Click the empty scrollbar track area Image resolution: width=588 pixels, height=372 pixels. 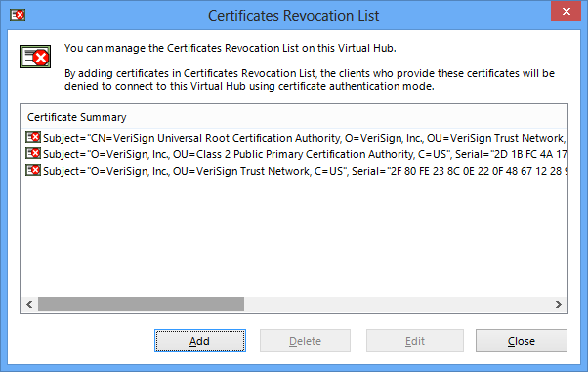[398, 304]
